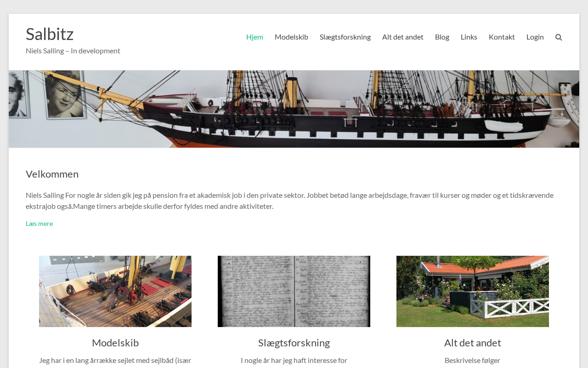Click the Alt det andet section heading

473,343
